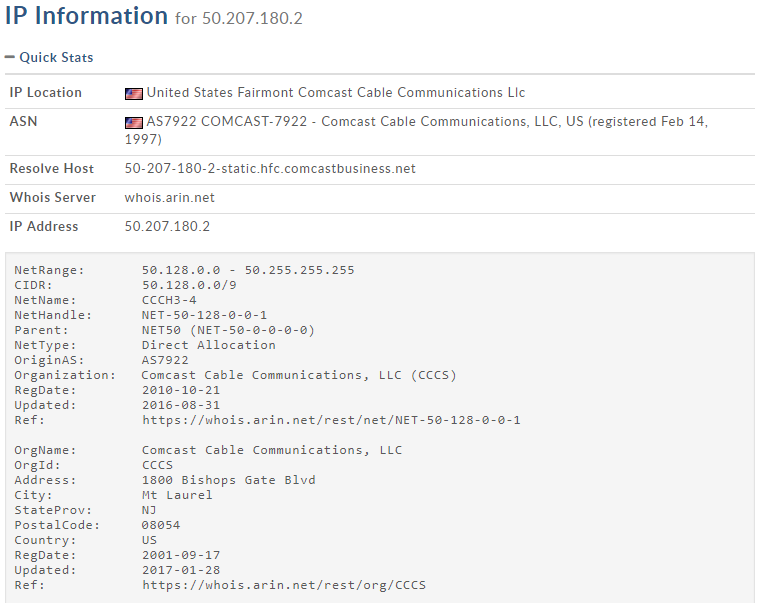Collapse the Quick Stats section minus icon
Screen dimensions: 773x603
click(10, 58)
